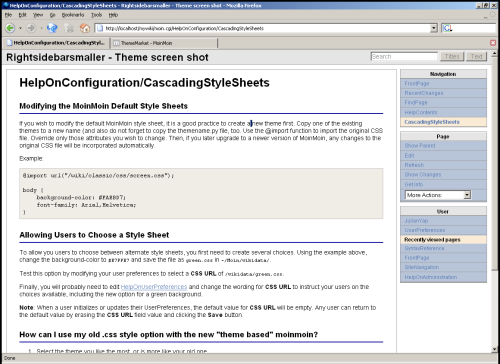Open the File menu

click(x=8, y=15)
